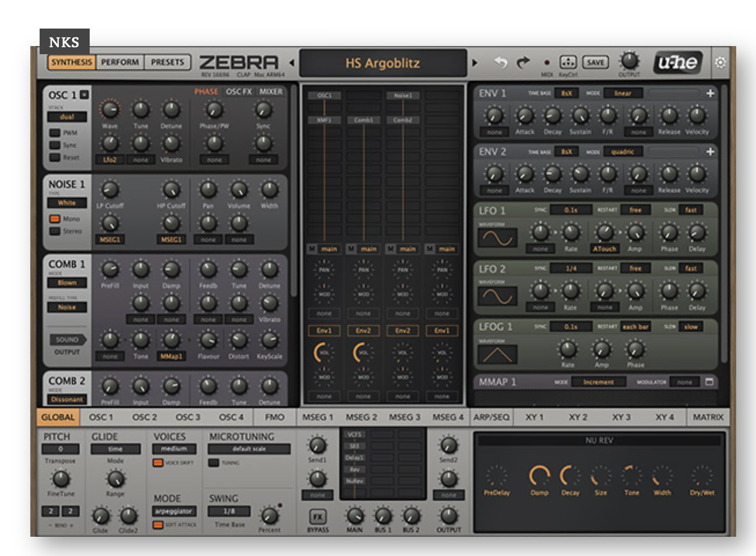The width and height of the screenshot is (756, 556).
Task: Click the HS Argoblitz preset name display
Action: pos(383,63)
